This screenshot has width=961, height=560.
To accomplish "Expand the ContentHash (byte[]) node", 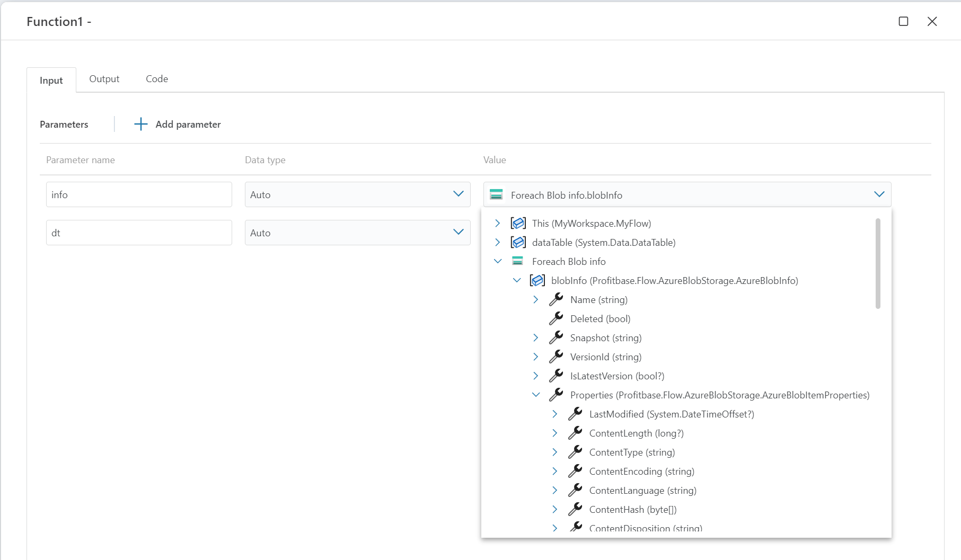I will pos(555,509).
